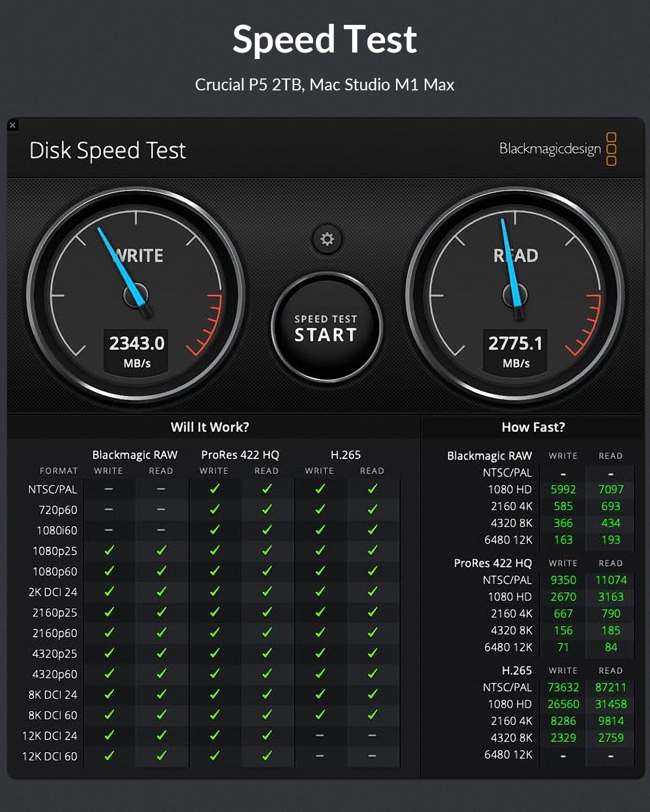Click the read speed value 2775.1
The height and width of the screenshot is (812, 650).
[515, 343]
